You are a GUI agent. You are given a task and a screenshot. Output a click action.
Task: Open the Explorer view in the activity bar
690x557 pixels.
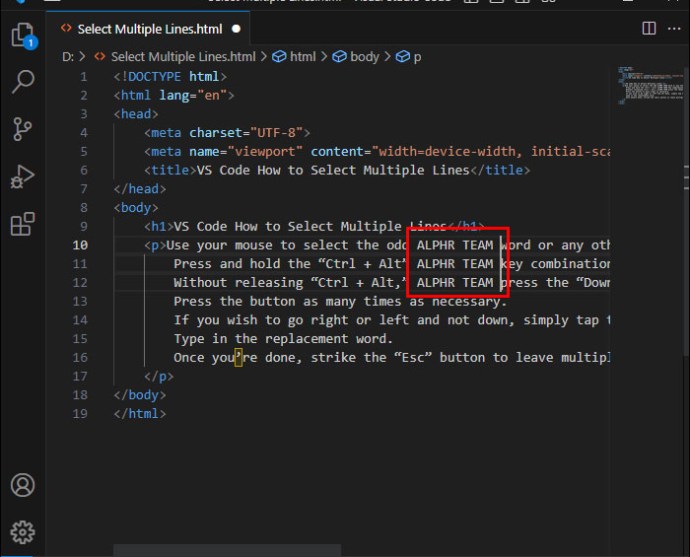point(23,35)
